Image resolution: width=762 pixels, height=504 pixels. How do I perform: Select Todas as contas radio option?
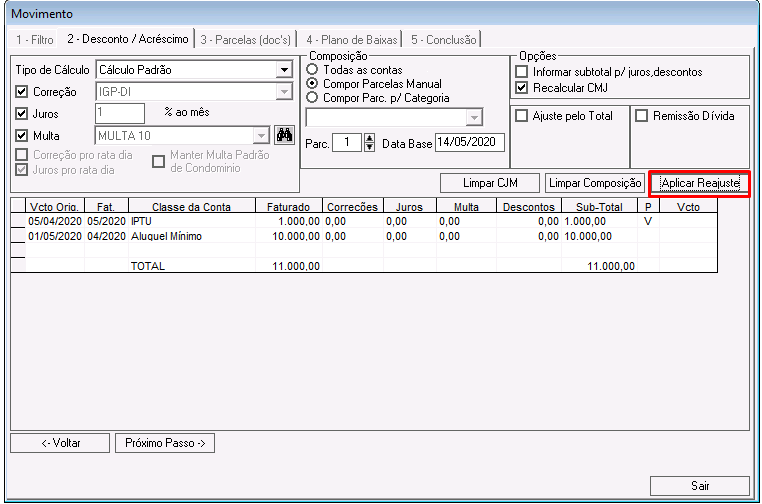pyautogui.click(x=312, y=70)
